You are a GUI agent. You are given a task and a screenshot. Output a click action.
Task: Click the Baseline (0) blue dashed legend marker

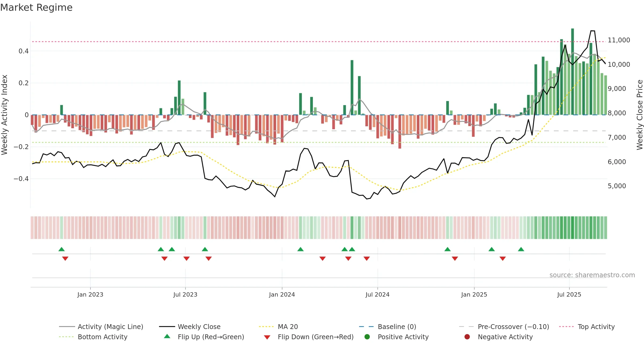[367, 327]
